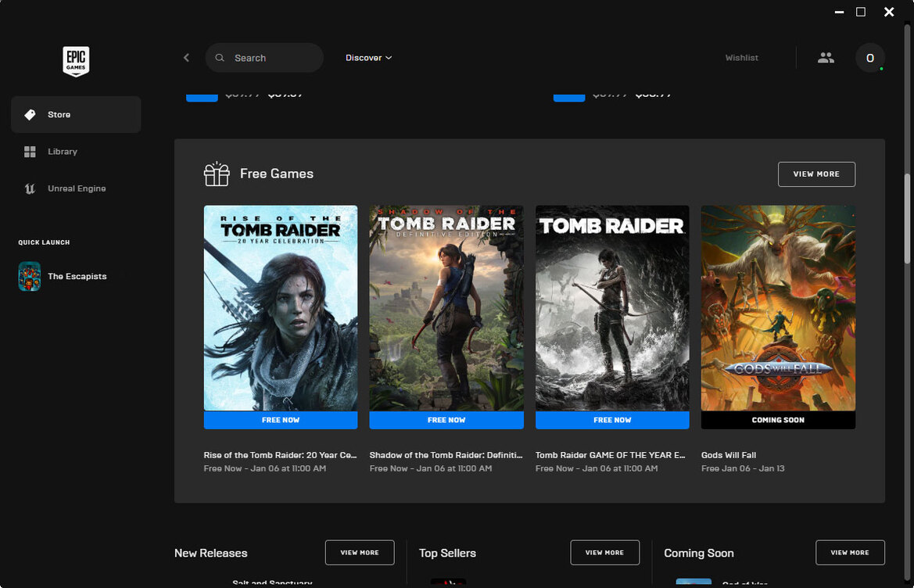Click the Free Games heading
Viewport: 914px width, 588px height.
tap(277, 174)
